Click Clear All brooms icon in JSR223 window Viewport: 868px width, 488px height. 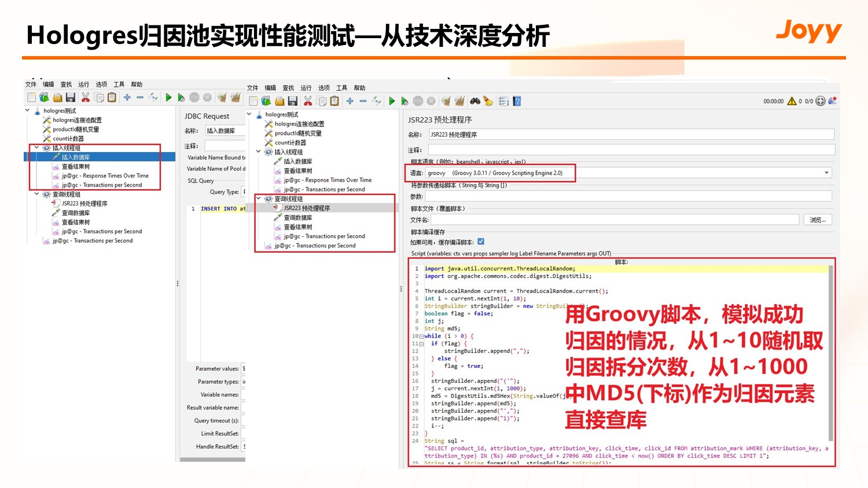pos(459,101)
